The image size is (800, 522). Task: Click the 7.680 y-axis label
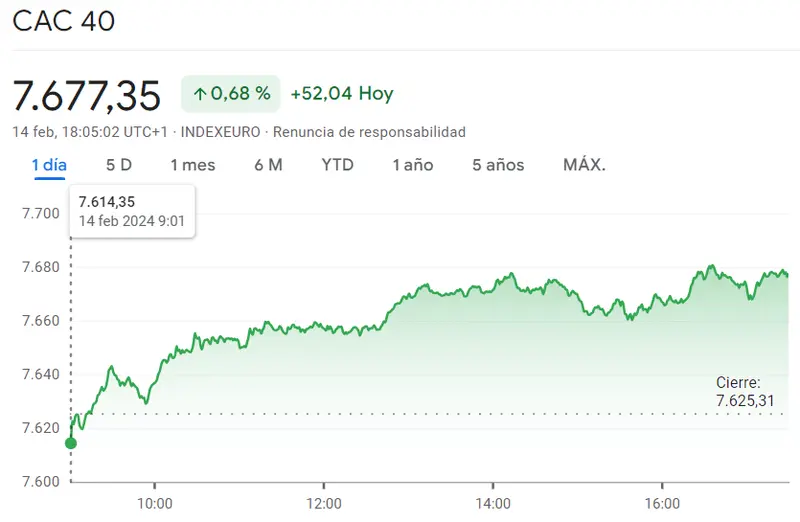pyautogui.click(x=41, y=267)
